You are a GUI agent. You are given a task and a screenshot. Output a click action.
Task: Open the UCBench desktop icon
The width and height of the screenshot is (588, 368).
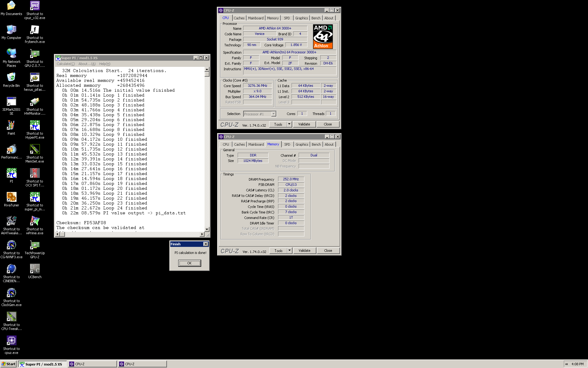point(35,271)
